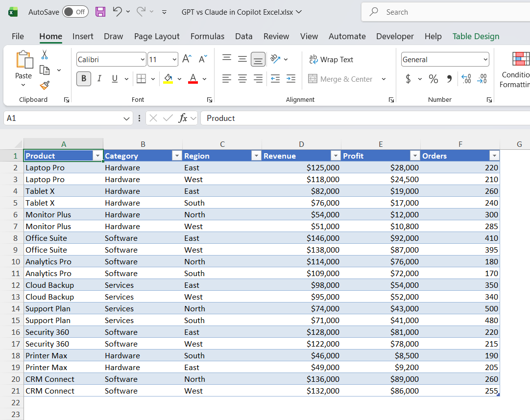Viewport: 530px width, 420px height.
Task: Toggle Wrap Text
Action: point(331,59)
